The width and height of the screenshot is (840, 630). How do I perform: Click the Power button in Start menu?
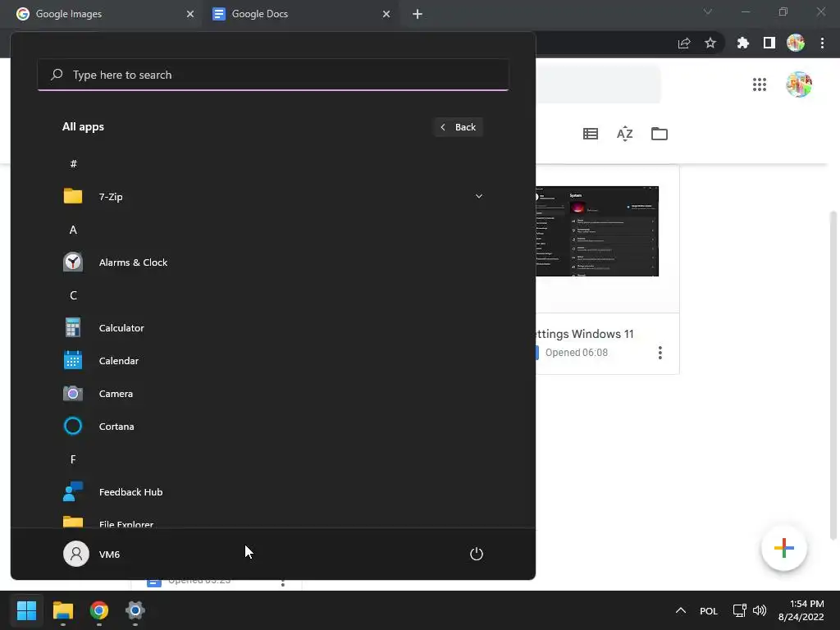click(x=477, y=554)
